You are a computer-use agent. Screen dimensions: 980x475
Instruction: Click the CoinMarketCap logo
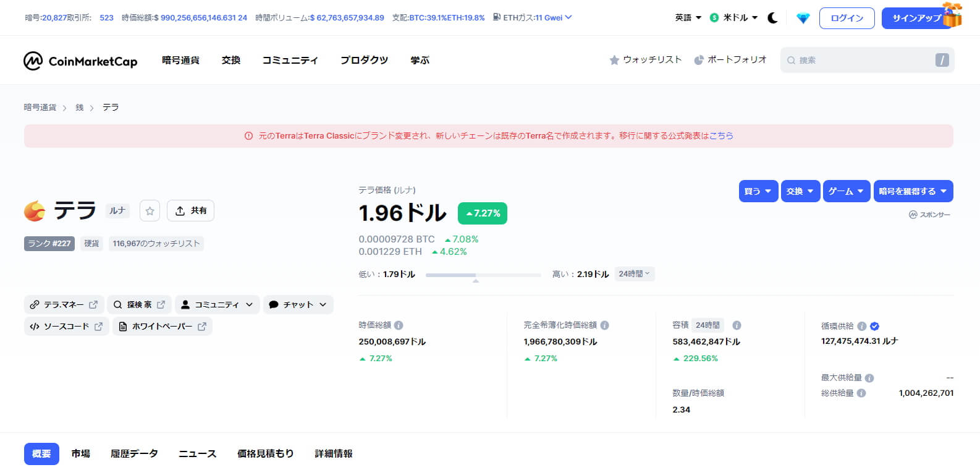[x=80, y=61]
